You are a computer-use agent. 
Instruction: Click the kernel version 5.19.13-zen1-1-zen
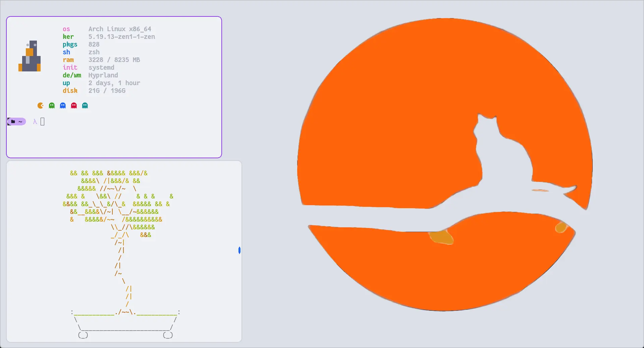point(121,37)
